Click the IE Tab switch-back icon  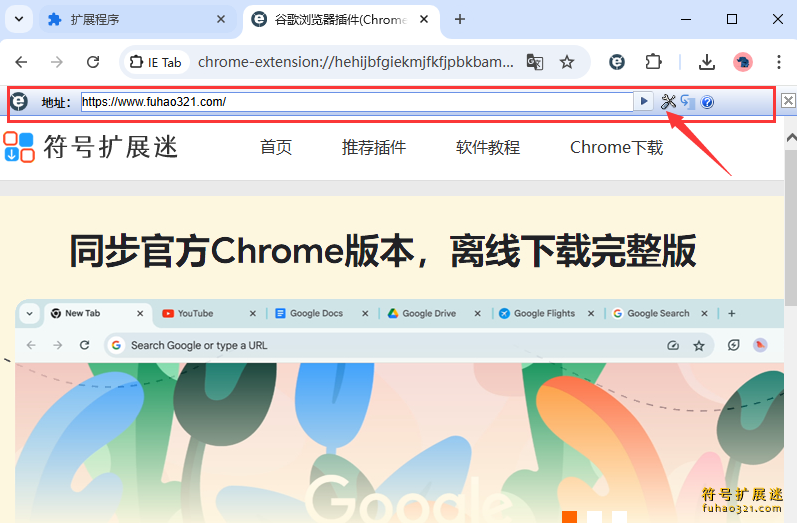688,102
